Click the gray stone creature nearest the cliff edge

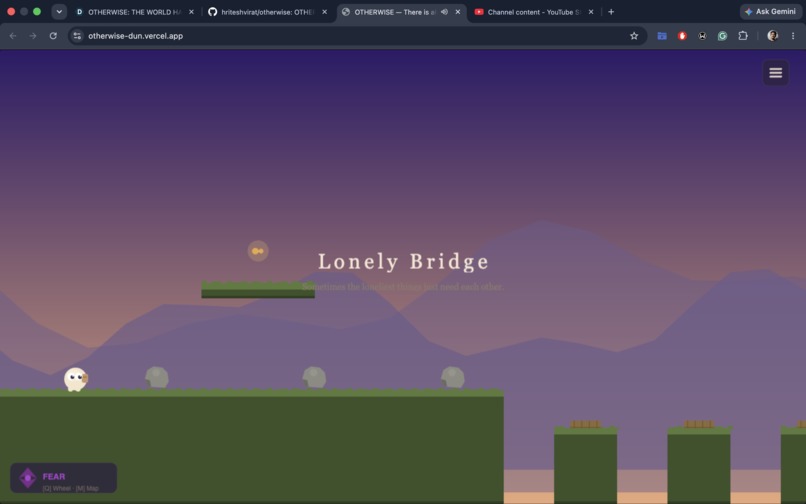pos(453,377)
